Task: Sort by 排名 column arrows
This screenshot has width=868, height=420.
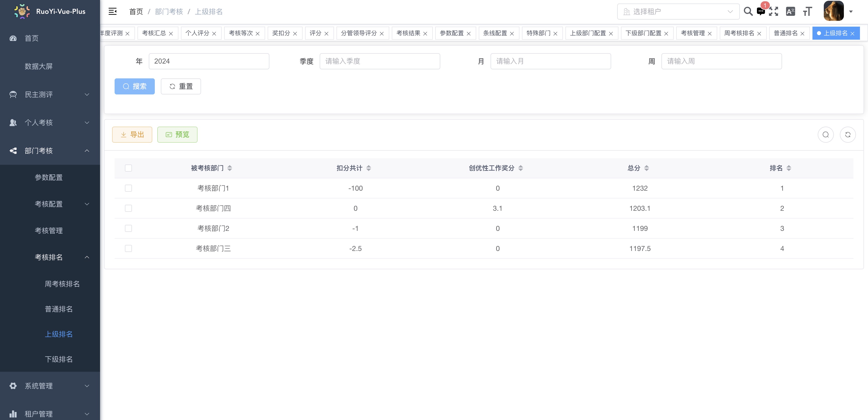Action: 789,168
